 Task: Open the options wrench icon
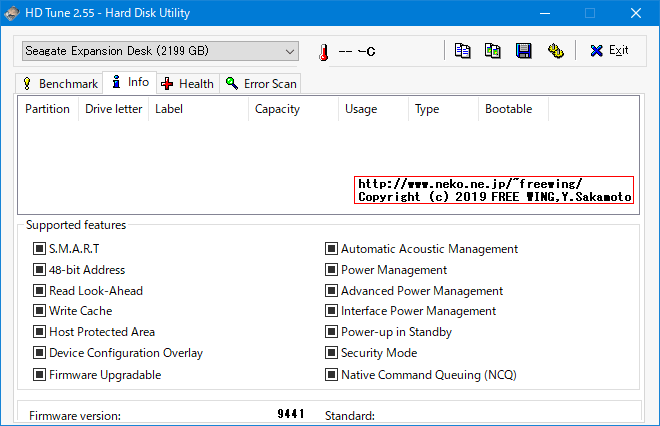(x=555, y=51)
